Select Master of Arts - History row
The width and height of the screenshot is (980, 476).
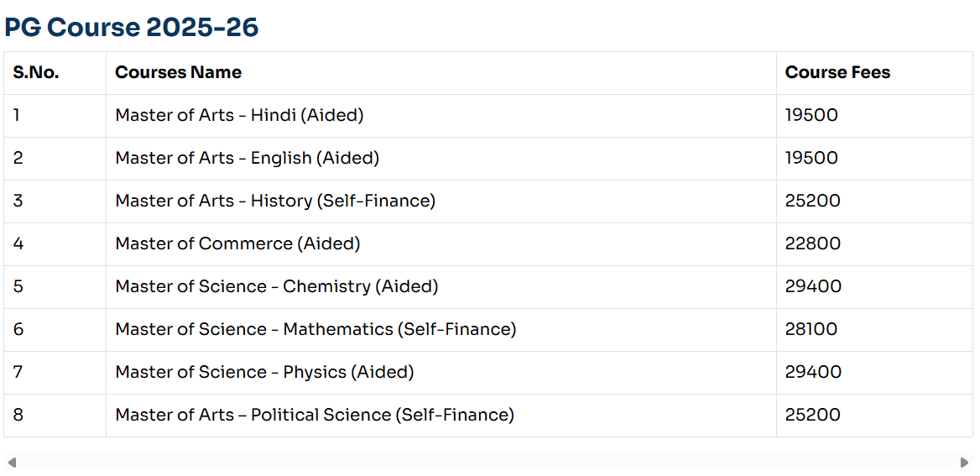point(275,201)
